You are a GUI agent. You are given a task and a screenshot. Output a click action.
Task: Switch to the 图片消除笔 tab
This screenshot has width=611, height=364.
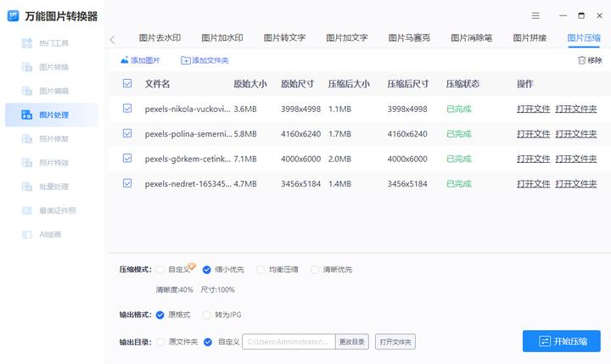[472, 38]
